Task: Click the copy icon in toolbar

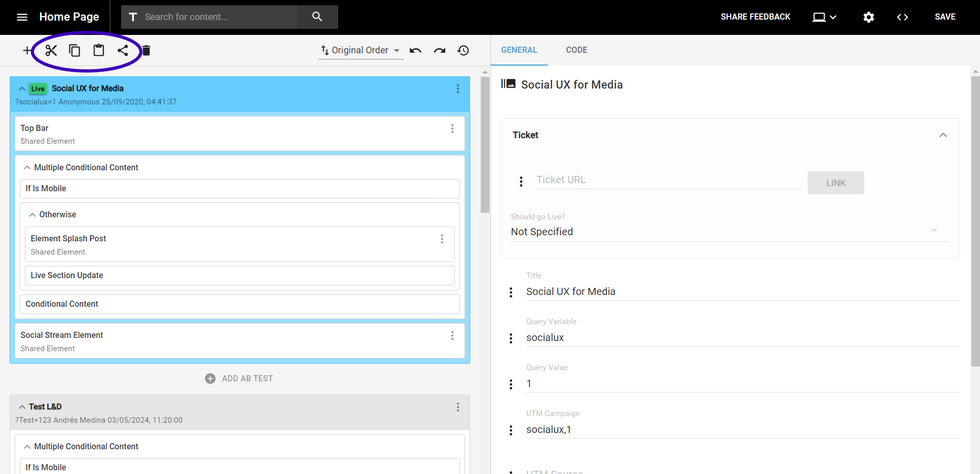Action: tap(75, 50)
